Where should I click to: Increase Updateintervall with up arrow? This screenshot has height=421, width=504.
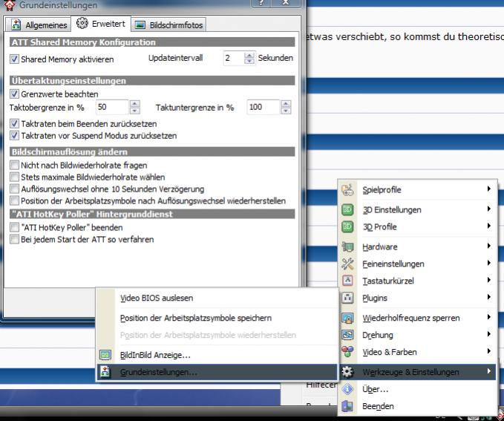pyautogui.click(x=249, y=56)
